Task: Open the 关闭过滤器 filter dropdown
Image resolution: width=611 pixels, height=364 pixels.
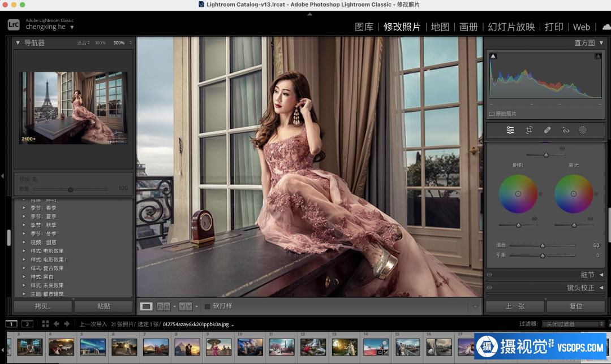Action: click(573, 324)
